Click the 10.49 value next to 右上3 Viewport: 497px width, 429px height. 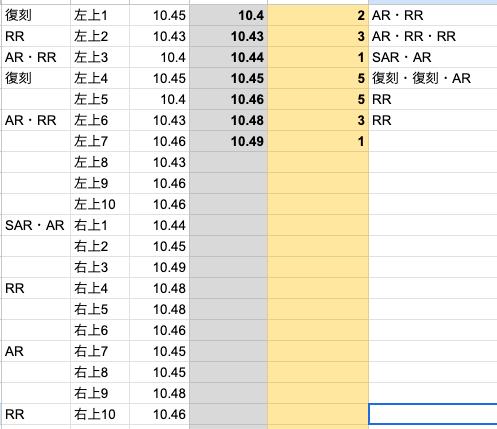pos(159,267)
